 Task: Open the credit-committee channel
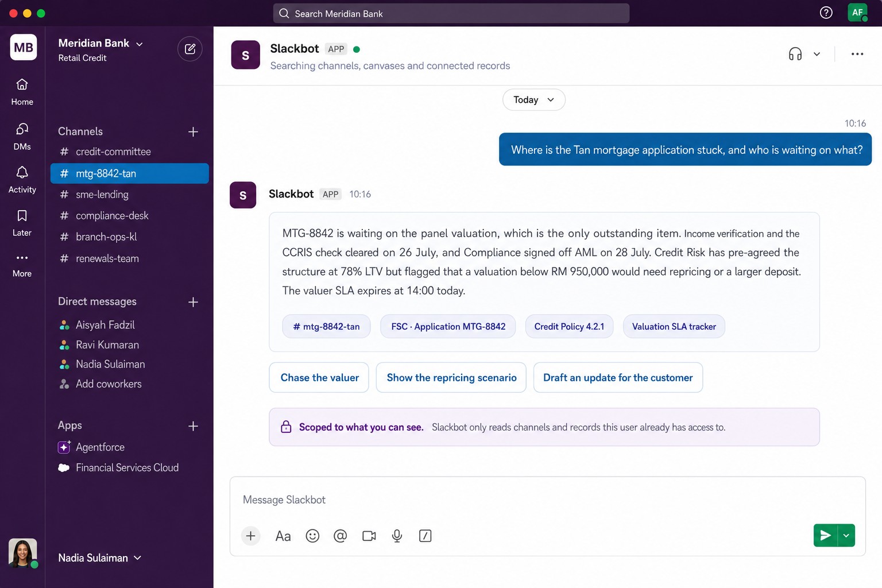click(x=129, y=152)
